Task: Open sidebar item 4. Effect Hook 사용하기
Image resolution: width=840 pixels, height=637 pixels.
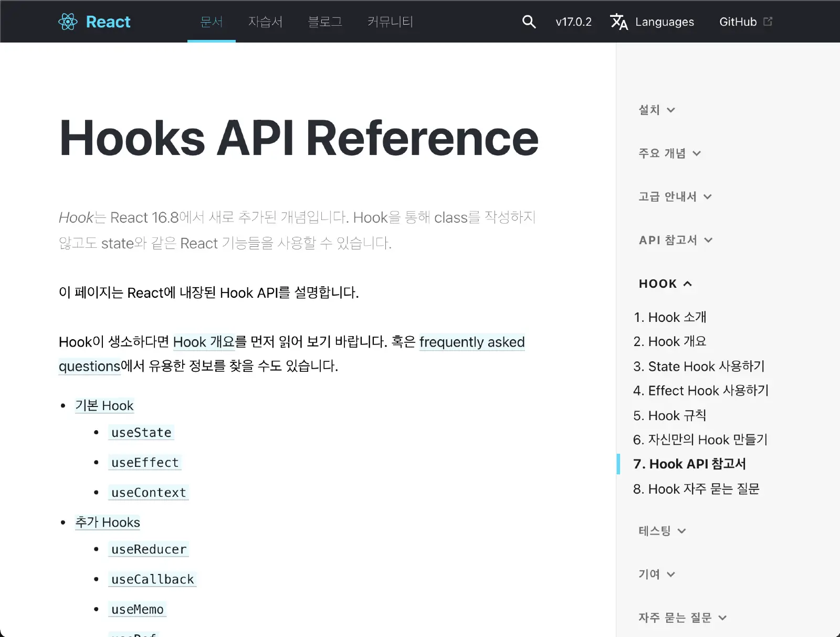Action: pos(701,391)
